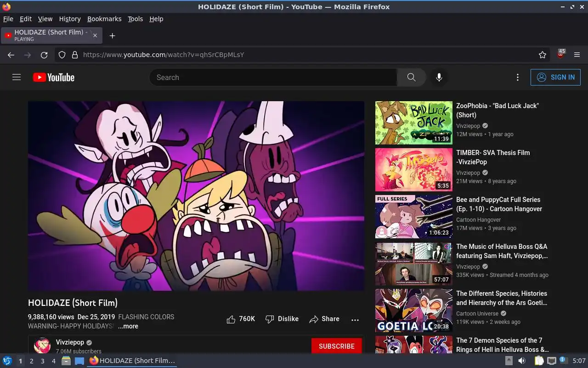Bookmark this page with star icon
Screen dimensions: 588x368
pos(543,55)
